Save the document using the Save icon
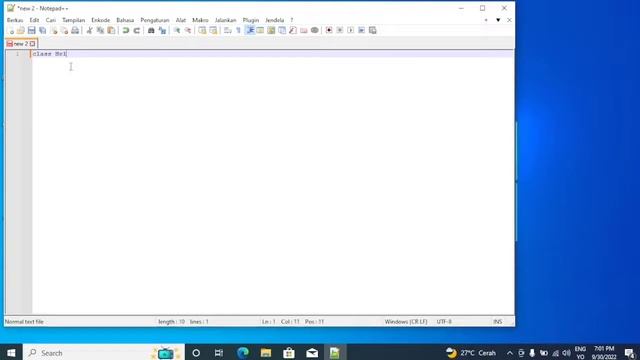640x360 pixels. click(31, 31)
